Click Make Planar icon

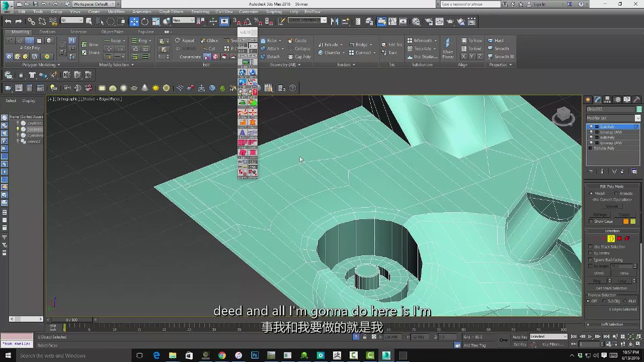click(x=448, y=49)
